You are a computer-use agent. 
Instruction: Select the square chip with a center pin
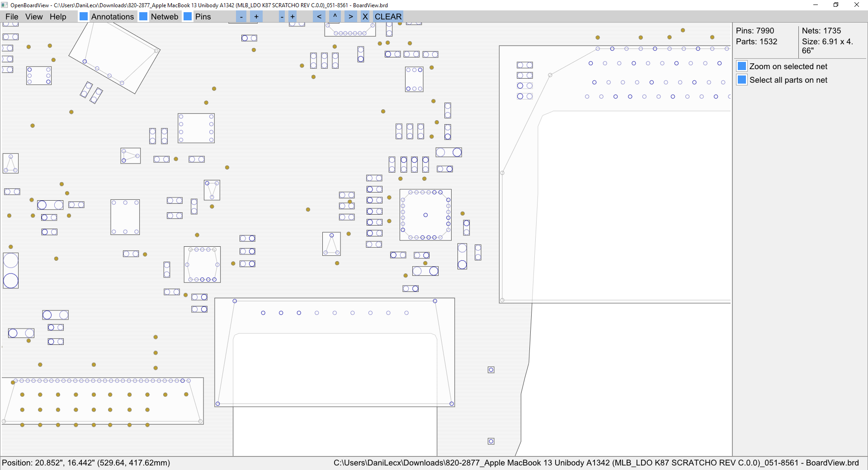click(x=425, y=215)
